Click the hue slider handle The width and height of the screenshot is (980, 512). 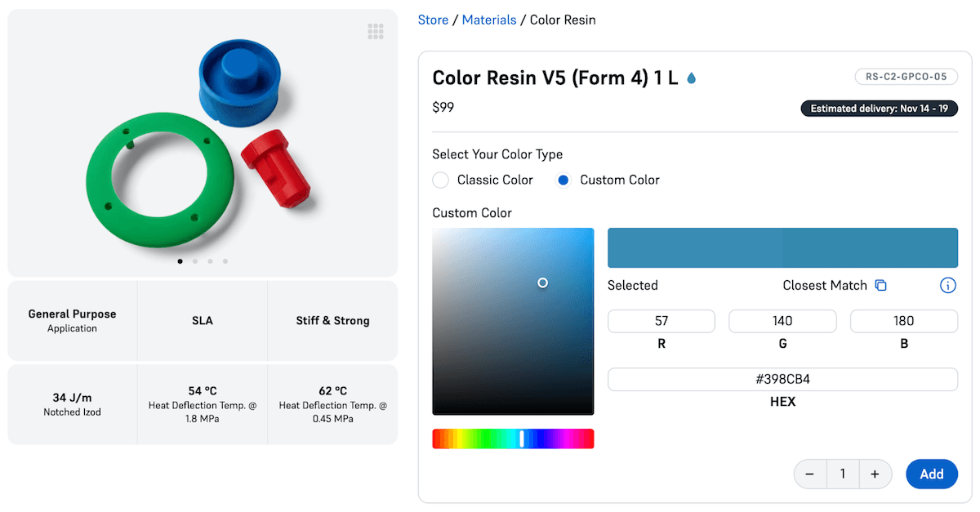(522, 439)
